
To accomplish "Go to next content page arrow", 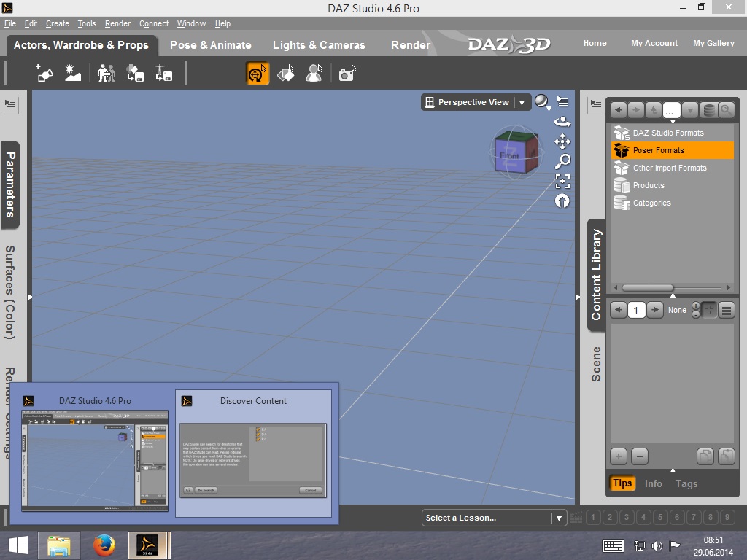I will coord(655,310).
